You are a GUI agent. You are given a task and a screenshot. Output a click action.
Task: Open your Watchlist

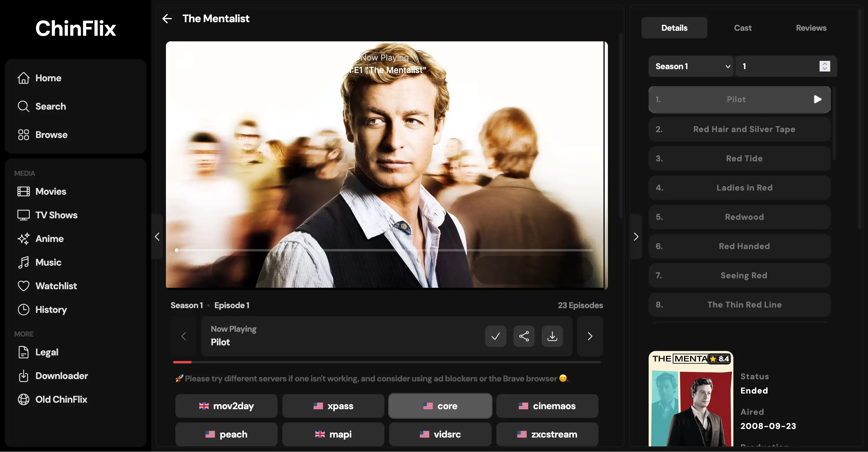tap(76, 286)
